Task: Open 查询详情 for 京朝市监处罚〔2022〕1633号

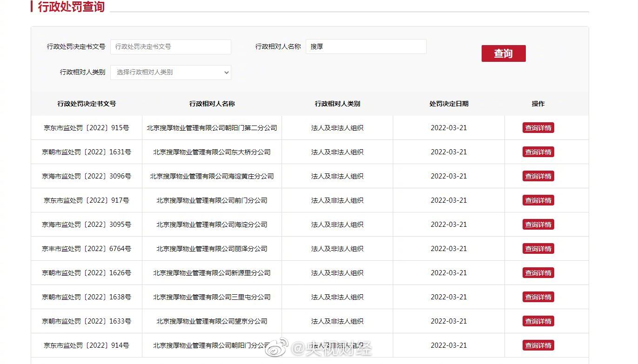Action: click(x=538, y=321)
